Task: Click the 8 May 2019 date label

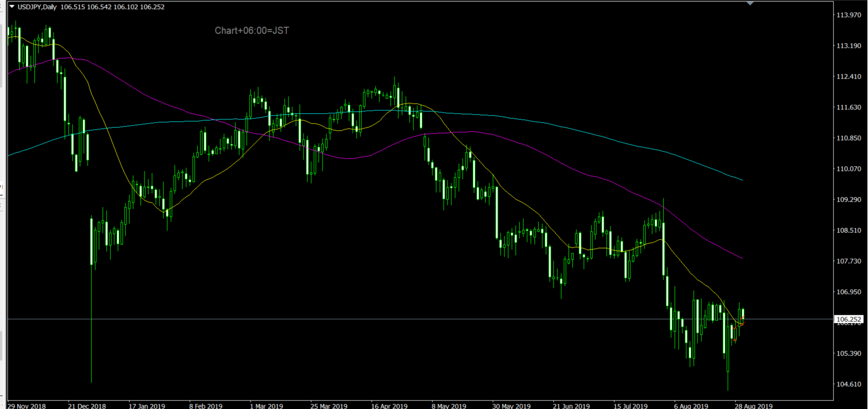Action: click(449, 406)
